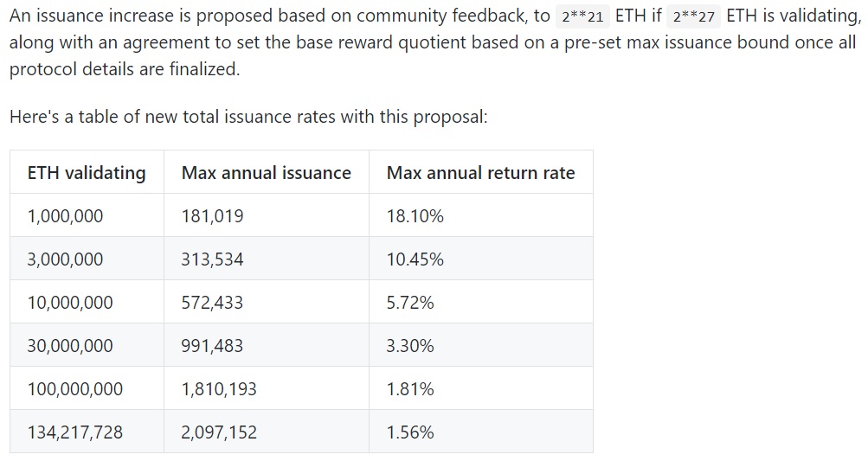Click the 5.72% return rate cell
The height and width of the screenshot is (461, 868).
pyautogui.click(x=410, y=303)
